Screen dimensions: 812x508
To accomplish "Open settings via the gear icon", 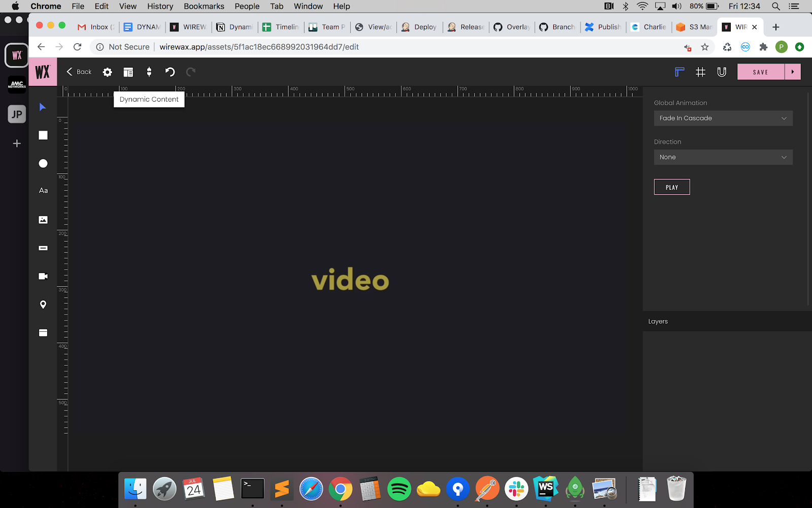I will [x=107, y=72].
